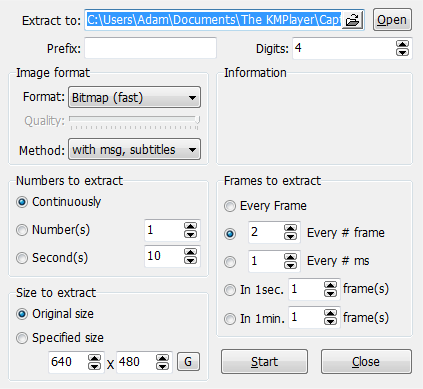The height and width of the screenshot is (389, 423).
Task: Decrease the Every # ms value
Action: tap(290, 265)
